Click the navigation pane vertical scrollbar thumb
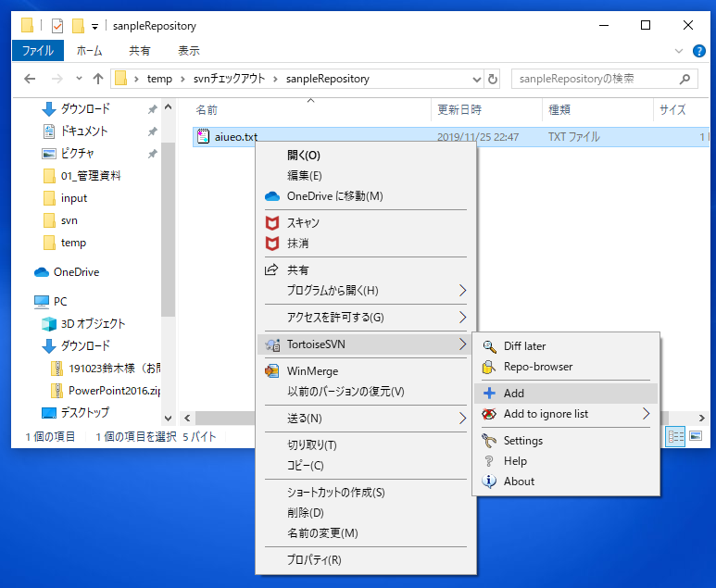Screen dimensions: 716x588 (x=168, y=230)
